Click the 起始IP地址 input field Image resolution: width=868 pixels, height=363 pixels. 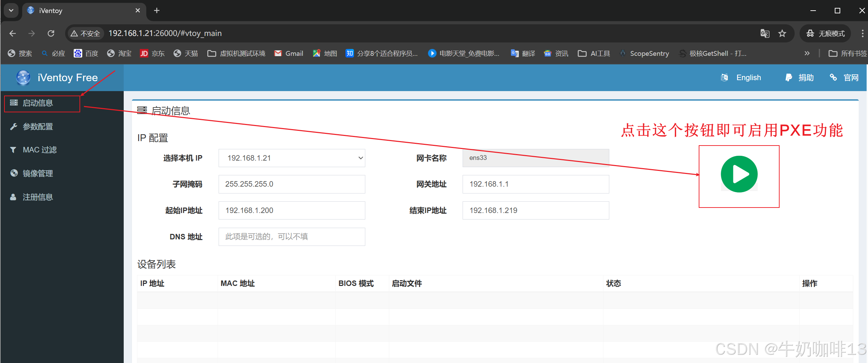(292, 210)
